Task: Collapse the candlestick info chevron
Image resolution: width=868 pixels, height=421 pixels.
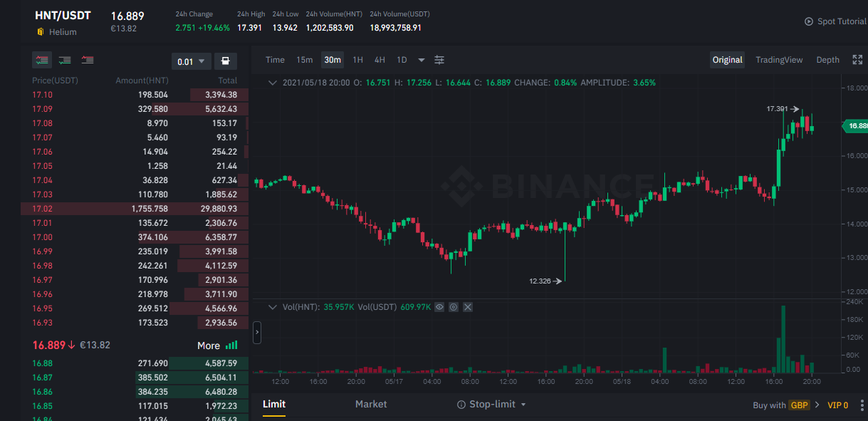Action: (x=272, y=83)
